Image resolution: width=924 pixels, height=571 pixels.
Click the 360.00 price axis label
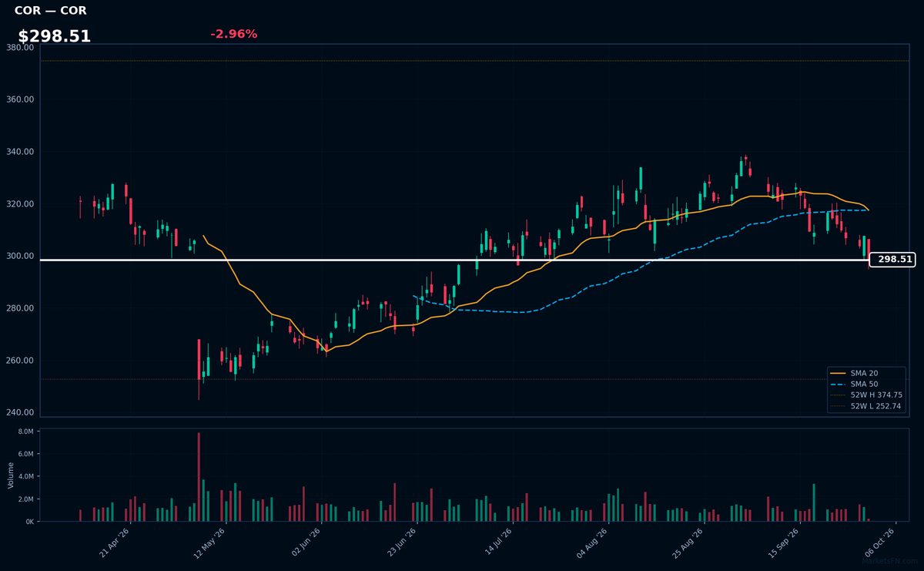pos(19,99)
